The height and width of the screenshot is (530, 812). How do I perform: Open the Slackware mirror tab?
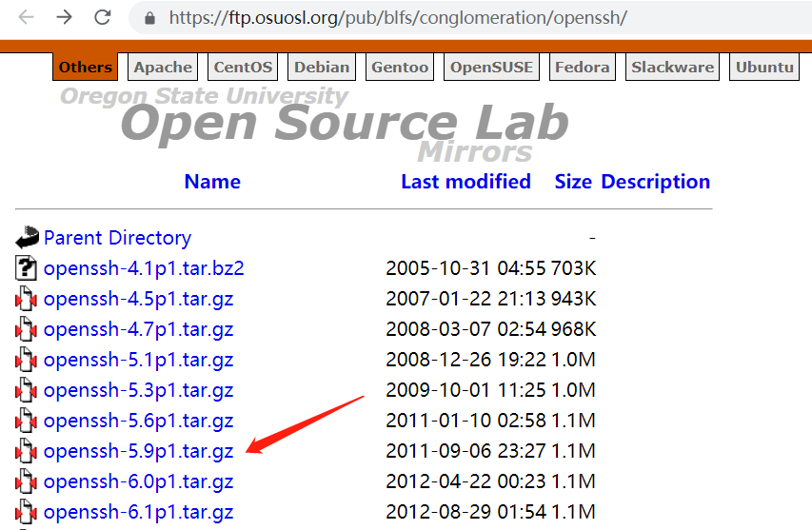673,68
